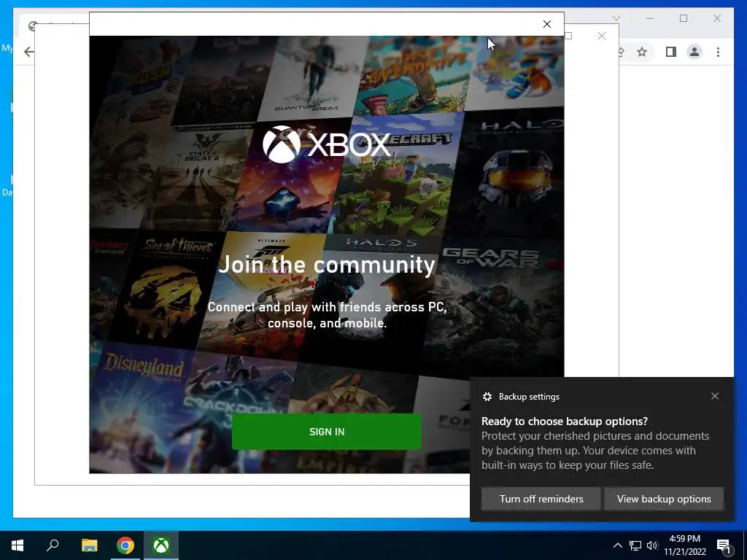747x560 pixels.
Task: Click Turn off reminders button
Action: click(541, 499)
